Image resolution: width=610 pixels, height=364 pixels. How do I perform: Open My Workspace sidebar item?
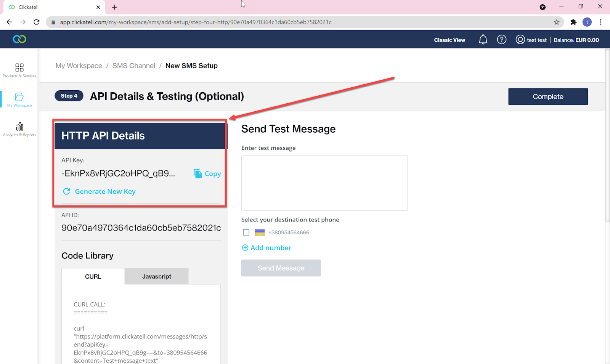click(19, 100)
